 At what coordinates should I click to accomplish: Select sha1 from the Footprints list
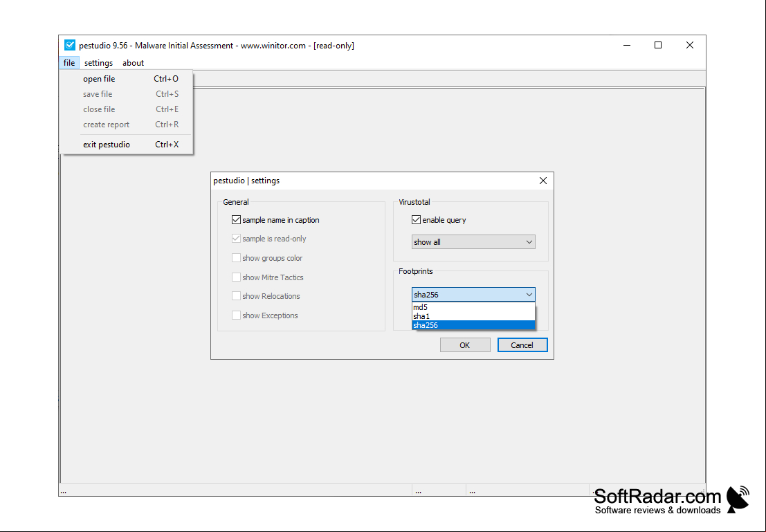pos(473,316)
